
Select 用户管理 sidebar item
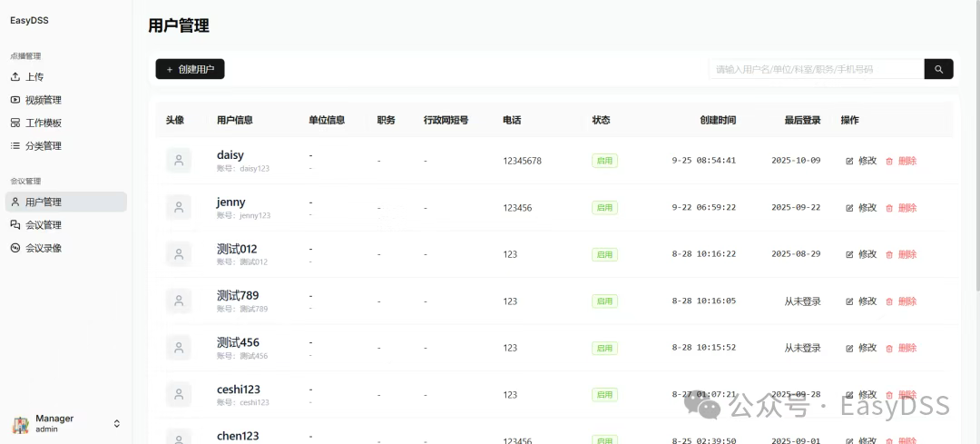click(x=65, y=202)
